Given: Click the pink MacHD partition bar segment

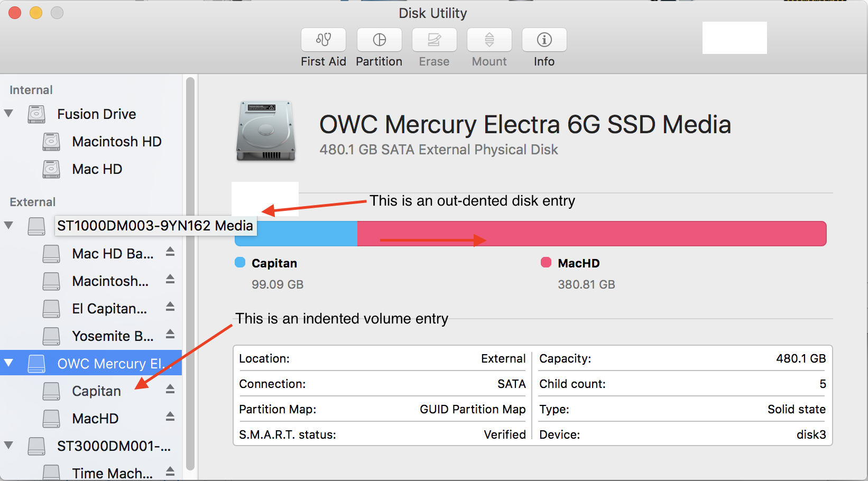Looking at the screenshot, I should click(591, 234).
